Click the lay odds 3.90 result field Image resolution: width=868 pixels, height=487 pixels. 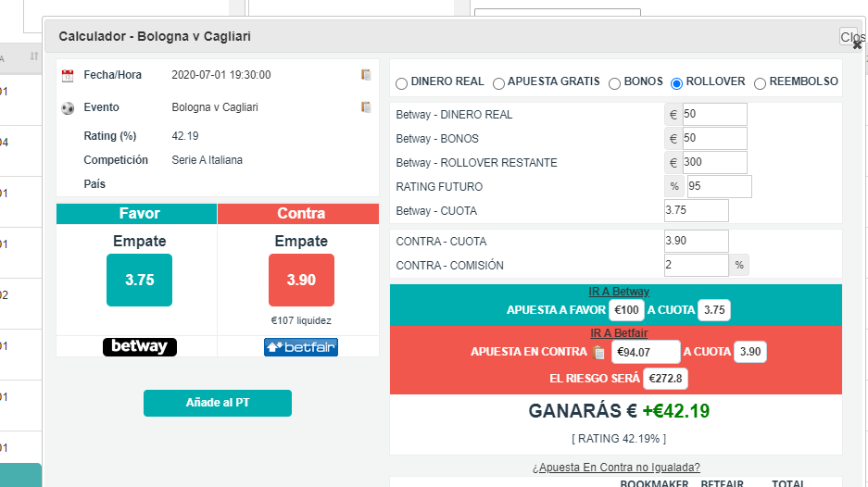point(750,352)
